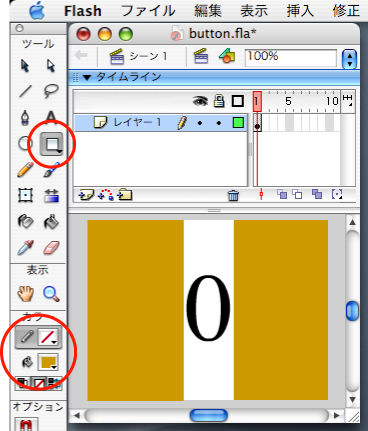This screenshot has width=368, height=431.
Task: Select the Zoom magnifier tool
Action: pos(51,294)
